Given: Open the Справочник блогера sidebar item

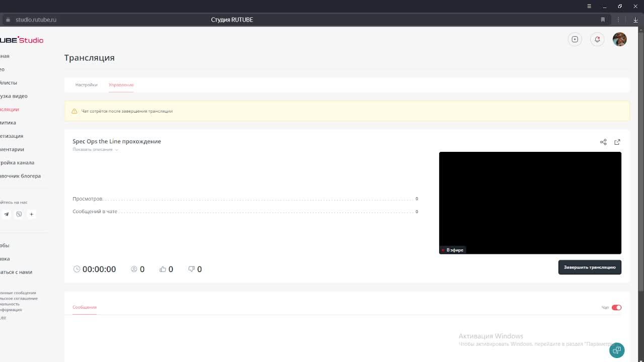Looking at the screenshot, I should pos(20,176).
